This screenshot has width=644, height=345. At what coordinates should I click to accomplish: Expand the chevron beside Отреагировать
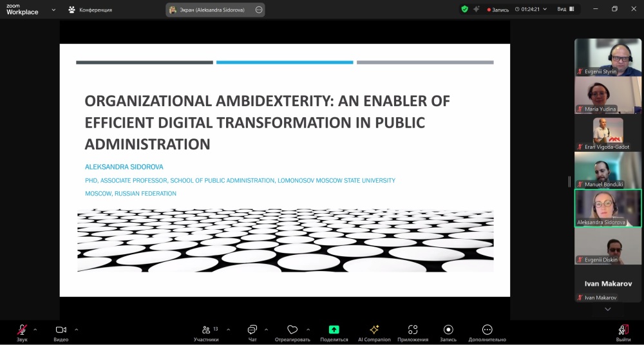[x=308, y=330]
